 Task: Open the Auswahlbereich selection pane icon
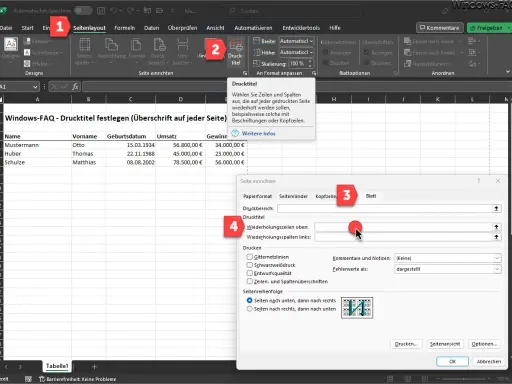[x=407, y=63]
